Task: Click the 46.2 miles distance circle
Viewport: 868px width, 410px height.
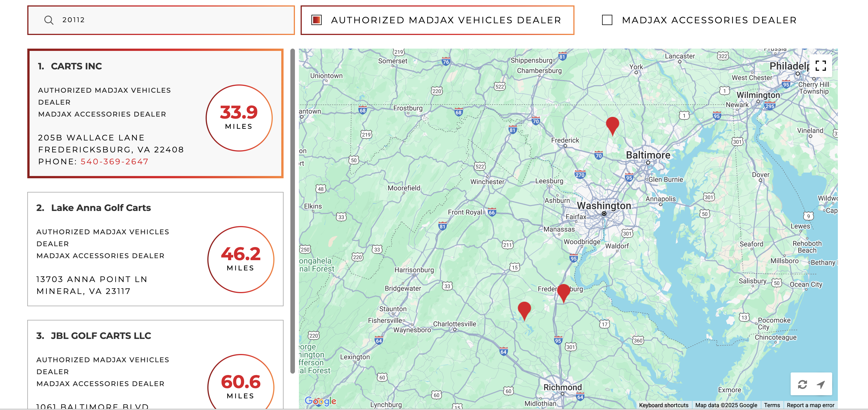Action: tap(241, 259)
